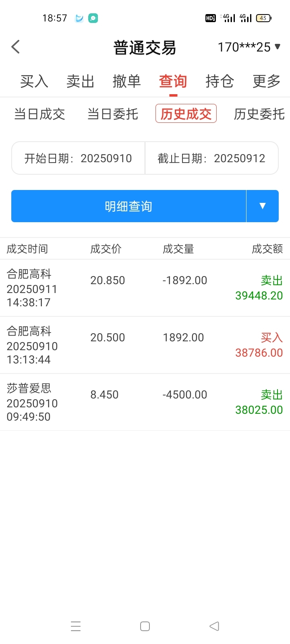This screenshot has height=644, width=290.
Task: Select the 历史委托 sub-tab
Action: tap(259, 114)
